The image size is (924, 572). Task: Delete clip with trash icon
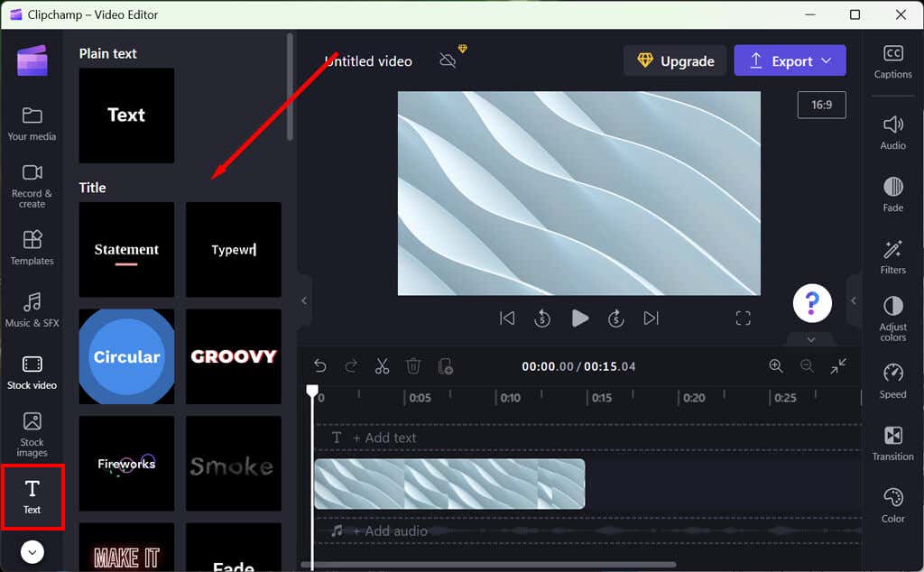click(x=413, y=365)
